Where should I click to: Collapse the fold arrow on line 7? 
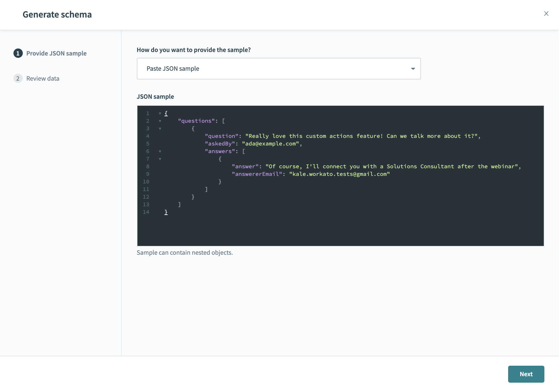click(x=160, y=159)
